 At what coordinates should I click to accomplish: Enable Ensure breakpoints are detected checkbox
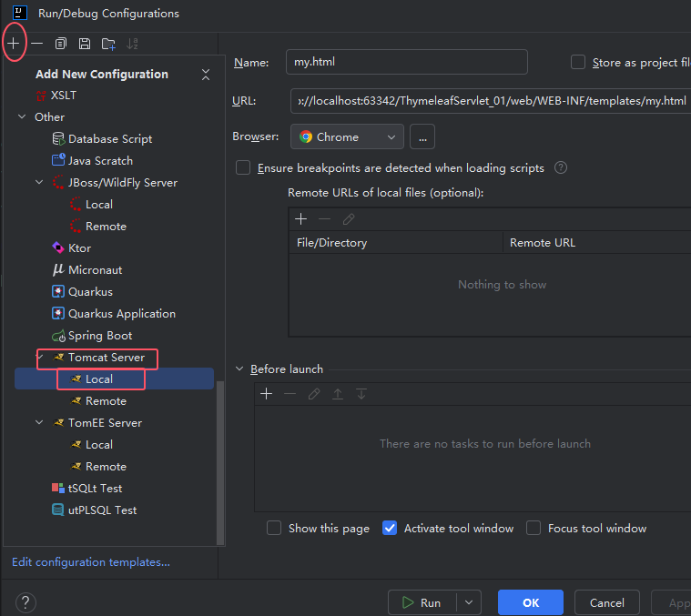[x=243, y=167]
